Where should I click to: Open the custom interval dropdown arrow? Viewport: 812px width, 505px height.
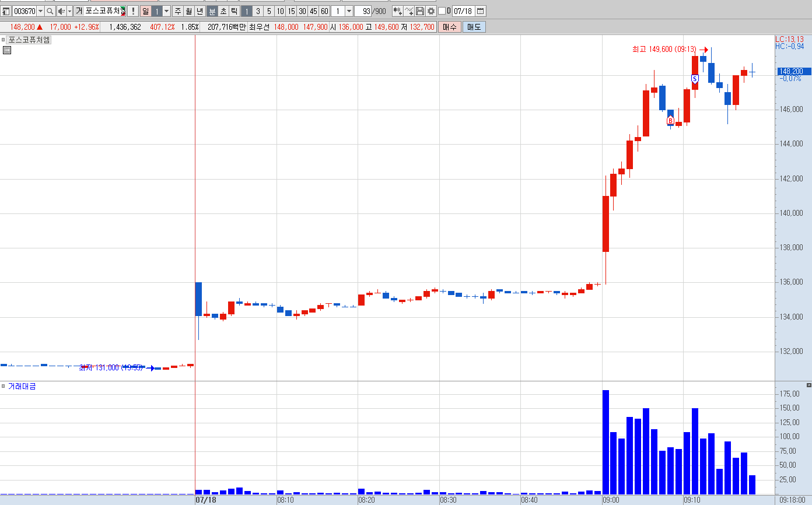click(349, 11)
